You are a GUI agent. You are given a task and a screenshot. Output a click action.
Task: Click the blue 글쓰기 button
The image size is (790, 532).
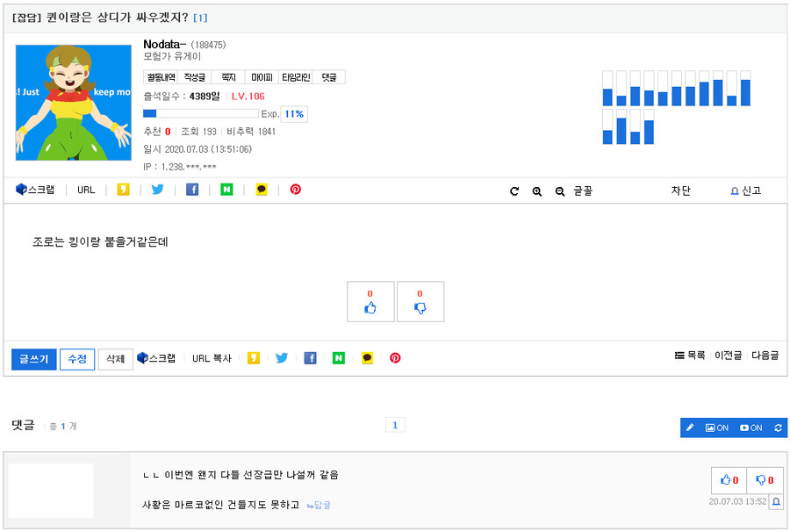[x=33, y=359]
